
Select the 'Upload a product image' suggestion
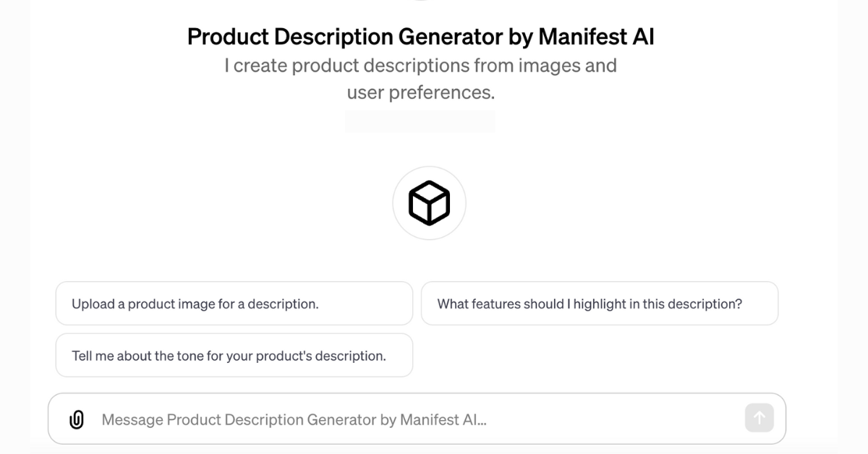tap(234, 304)
